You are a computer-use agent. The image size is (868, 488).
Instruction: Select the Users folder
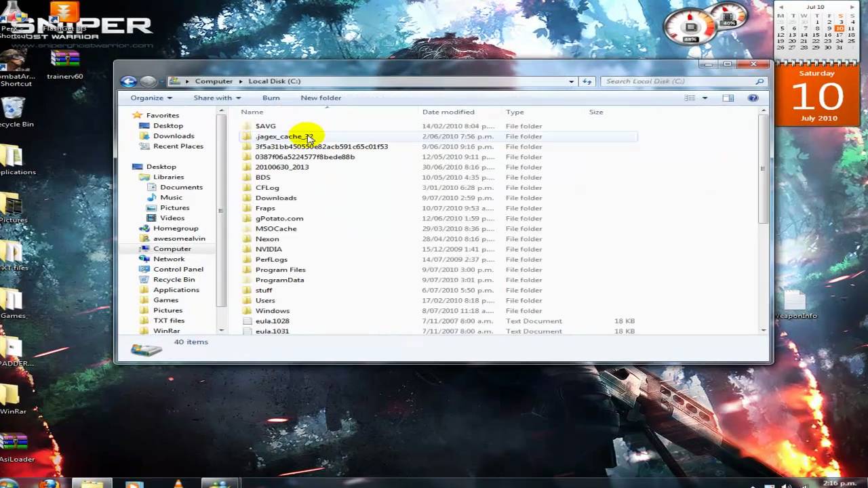(265, 300)
